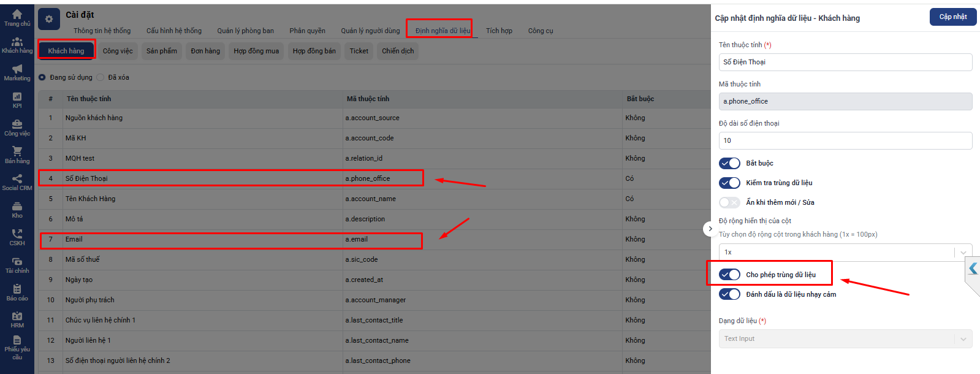Click Ngày tạo row
This screenshot has height=374, width=980.
click(374, 280)
